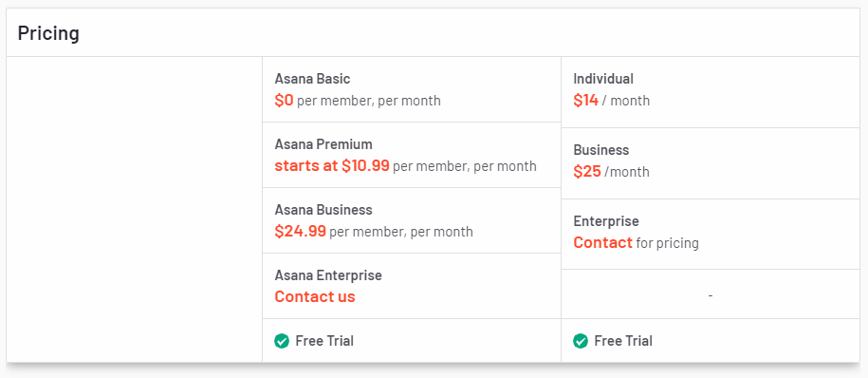
Task: Click the starts at $10.99 price text
Action: [x=332, y=165]
